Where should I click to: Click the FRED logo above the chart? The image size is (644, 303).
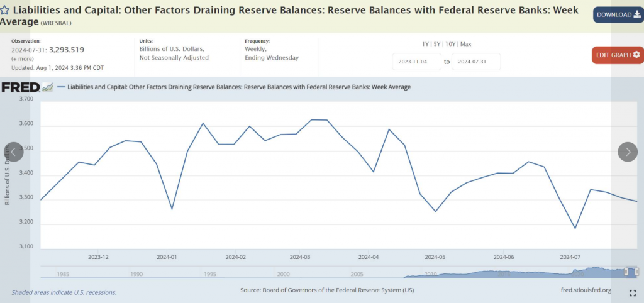(x=21, y=87)
